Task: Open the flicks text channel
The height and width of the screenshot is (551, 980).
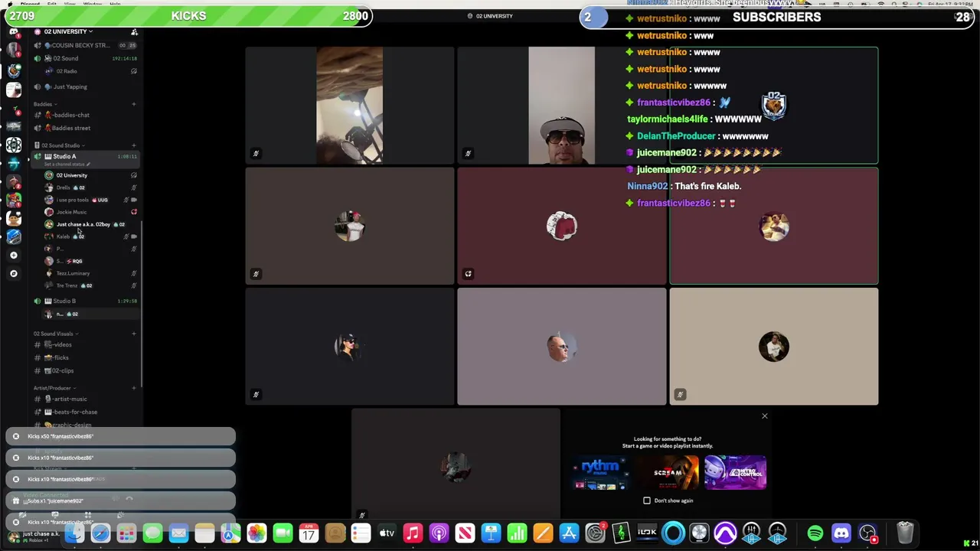Action: pyautogui.click(x=85, y=357)
